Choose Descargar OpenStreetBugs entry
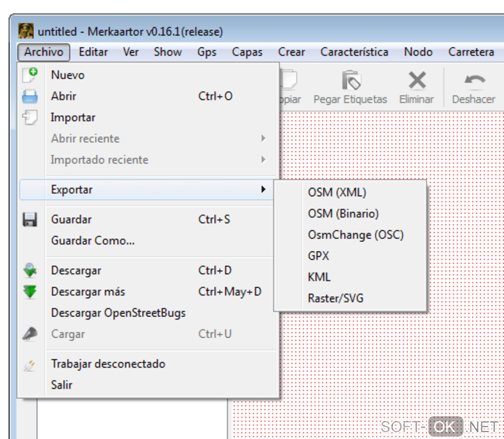 pos(148,312)
